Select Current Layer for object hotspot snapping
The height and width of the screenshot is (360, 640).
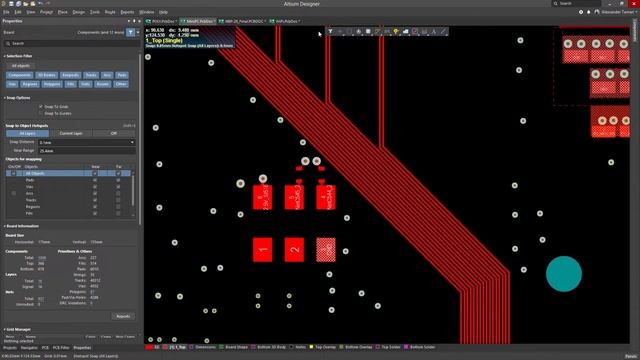[71, 133]
